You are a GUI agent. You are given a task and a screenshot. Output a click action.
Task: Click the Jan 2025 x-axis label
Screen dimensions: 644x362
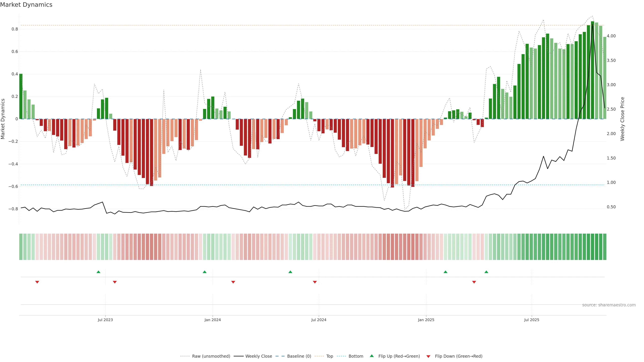click(x=426, y=320)
